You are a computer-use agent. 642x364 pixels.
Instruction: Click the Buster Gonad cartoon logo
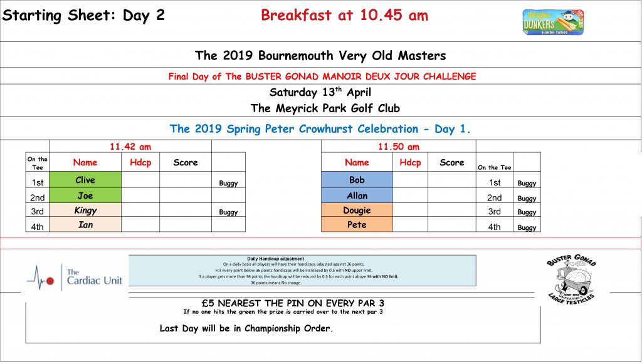pos(571,279)
